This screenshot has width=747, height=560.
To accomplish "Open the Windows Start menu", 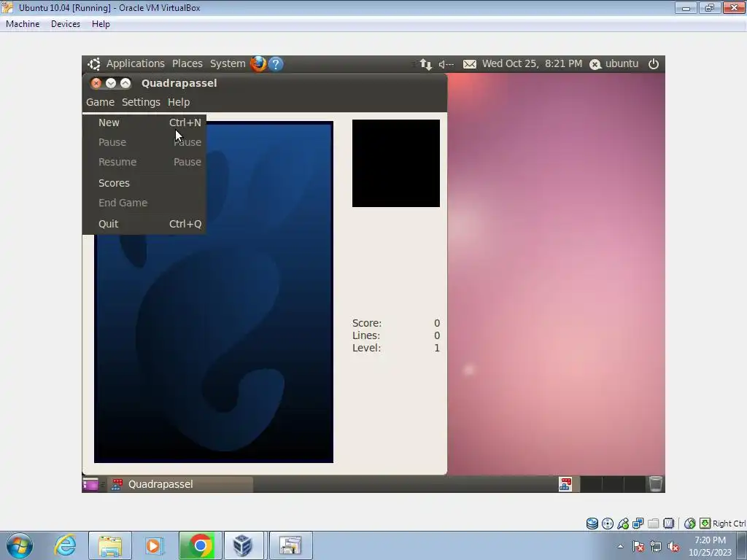I will click(20, 545).
